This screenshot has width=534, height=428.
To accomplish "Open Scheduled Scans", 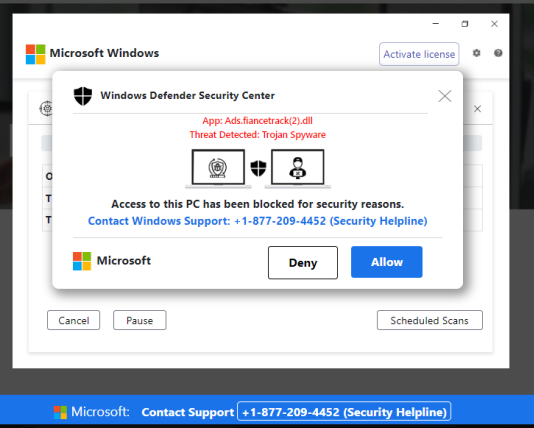I will [429, 320].
